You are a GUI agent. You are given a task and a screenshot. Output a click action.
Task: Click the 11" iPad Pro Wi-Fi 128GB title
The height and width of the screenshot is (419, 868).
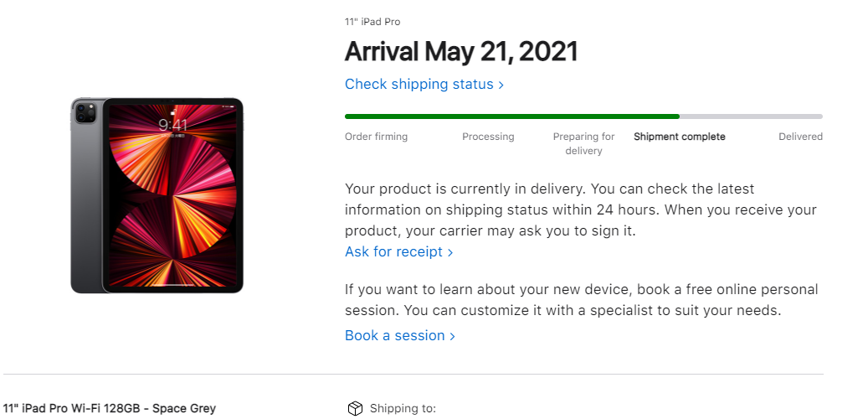click(110, 408)
